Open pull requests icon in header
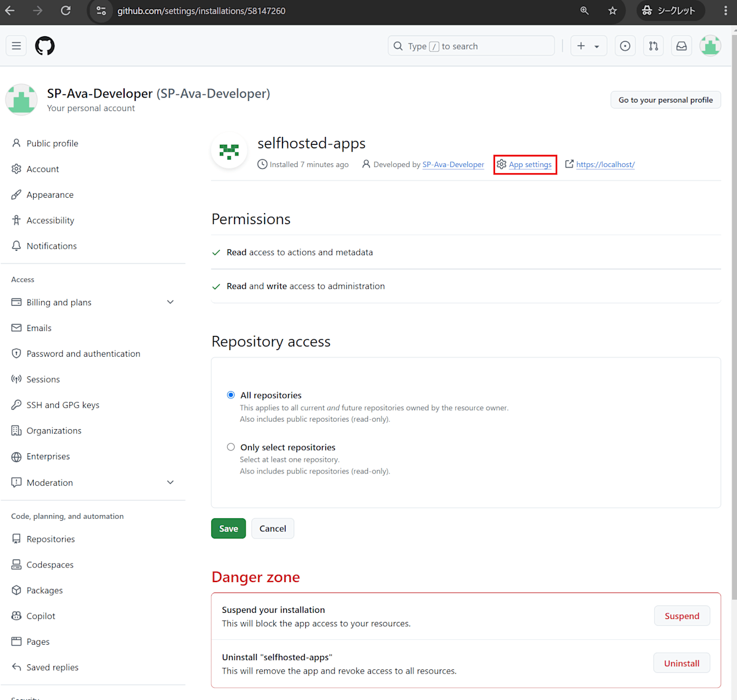Viewport: 737px width, 700px height. 653,46
